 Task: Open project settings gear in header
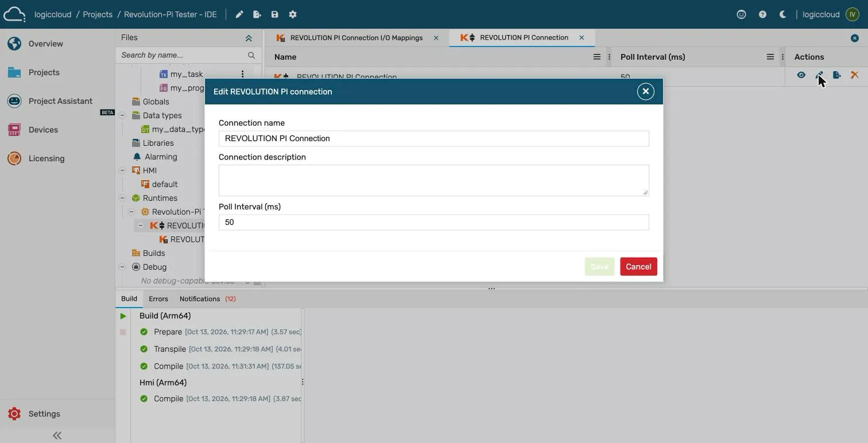293,14
